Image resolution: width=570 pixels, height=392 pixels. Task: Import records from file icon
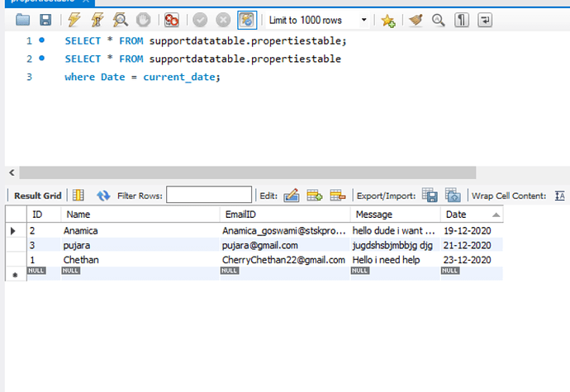pyautogui.click(x=453, y=195)
